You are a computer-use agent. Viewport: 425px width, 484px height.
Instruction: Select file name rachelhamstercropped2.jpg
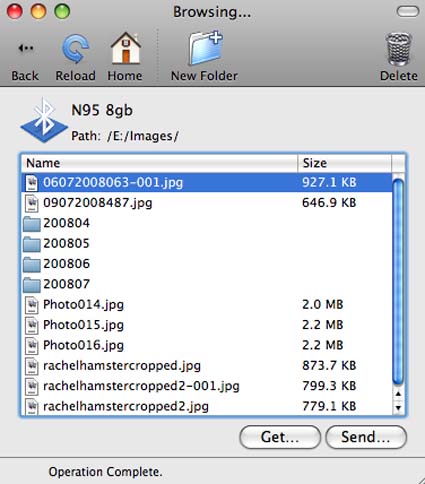tap(126, 407)
